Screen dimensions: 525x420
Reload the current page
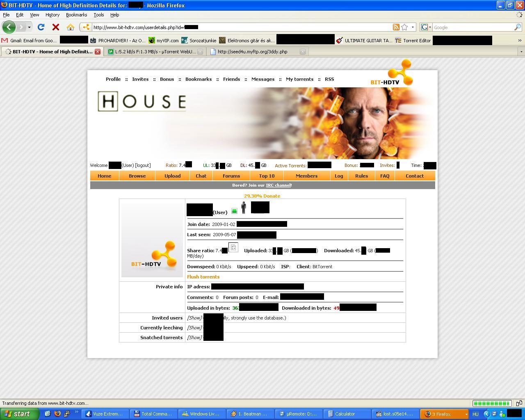point(41,27)
